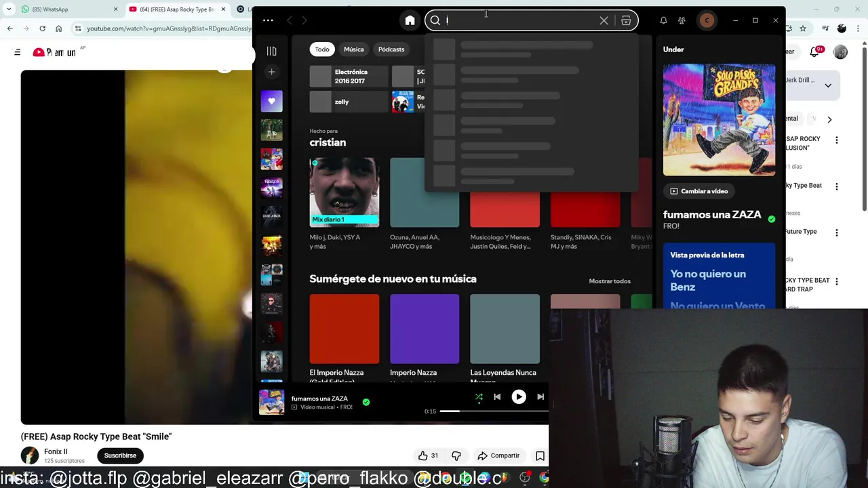Go back in Spotify navigation
The width and height of the screenshot is (868, 488).
tap(290, 20)
